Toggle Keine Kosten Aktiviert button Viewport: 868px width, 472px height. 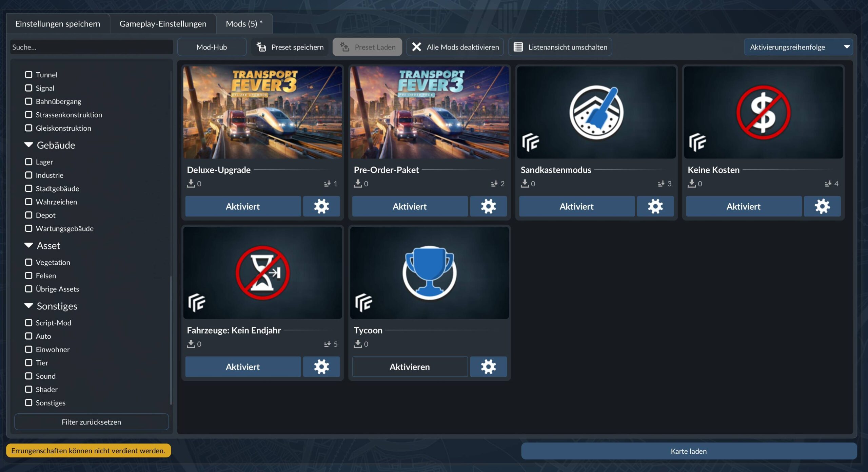click(744, 206)
